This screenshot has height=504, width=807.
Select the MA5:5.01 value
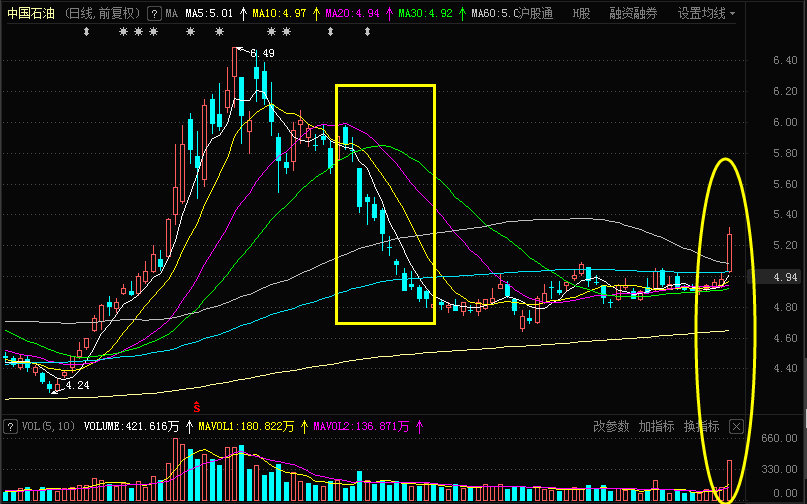pos(209,13)
